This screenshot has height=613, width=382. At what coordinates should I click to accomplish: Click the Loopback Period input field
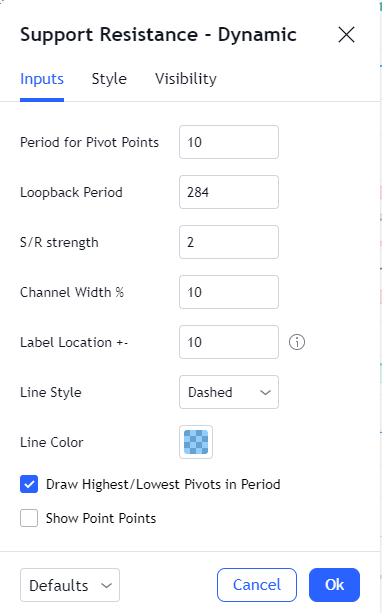tap(229, 192)
